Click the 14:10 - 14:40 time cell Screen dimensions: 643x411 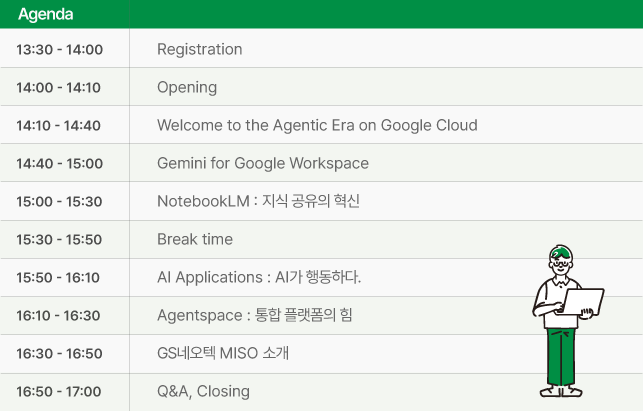pyautogui.click(x=58, y=126)
